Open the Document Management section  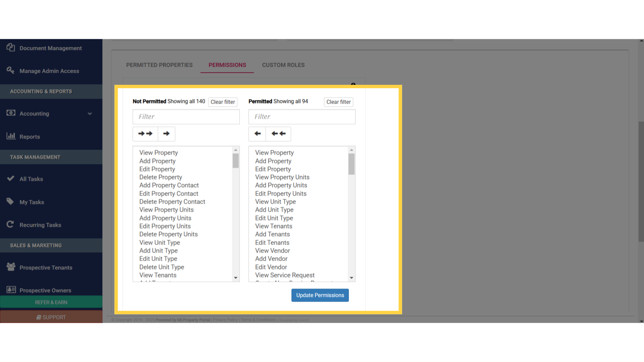tap(50, 48)
